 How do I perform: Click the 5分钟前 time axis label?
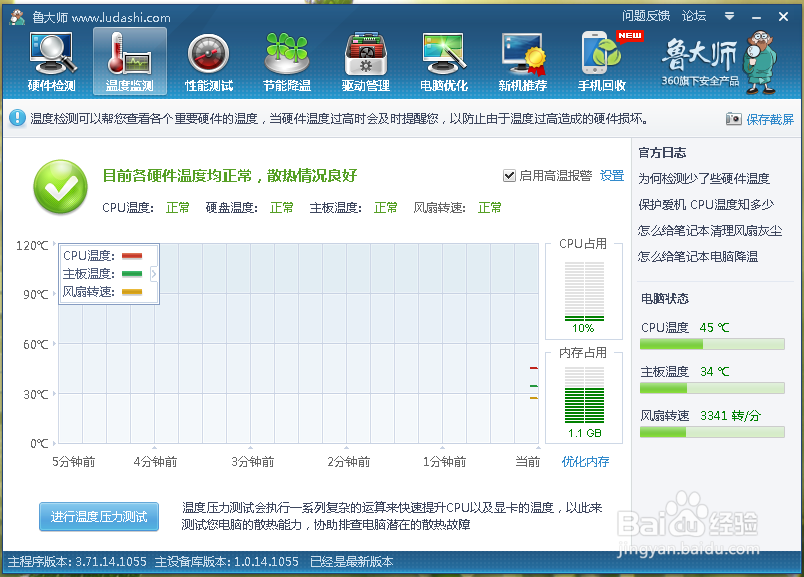pos(74,462)
